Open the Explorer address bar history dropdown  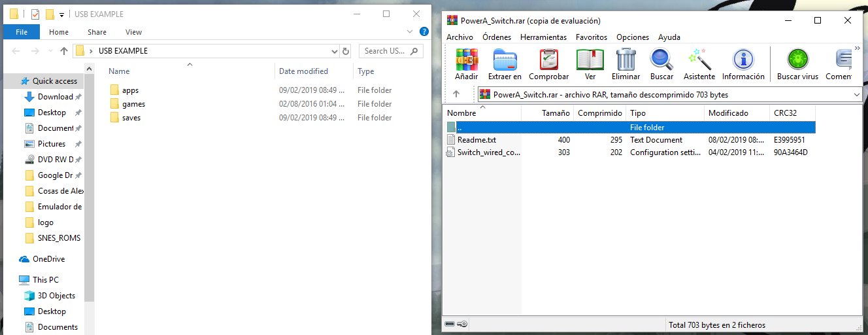[335, 51]
